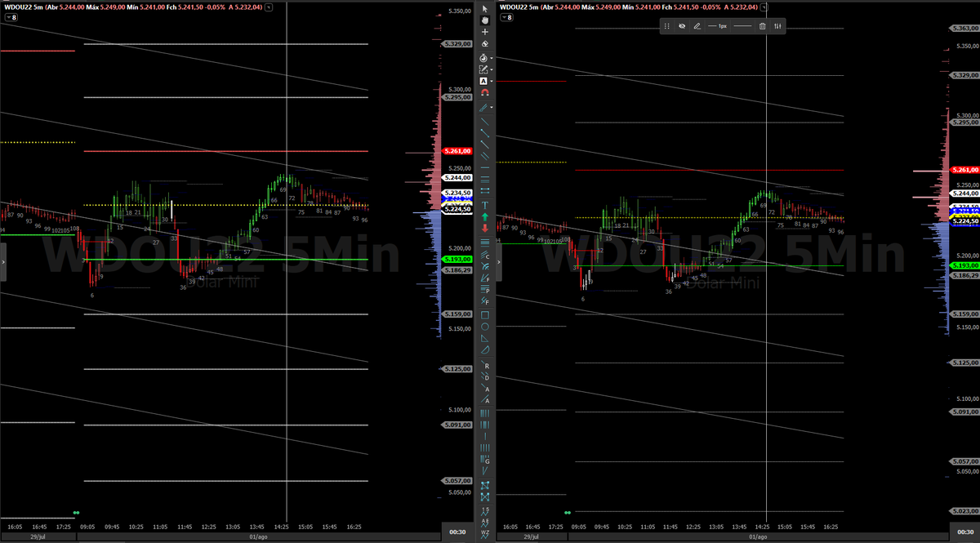Select the ray line tool
Screen dimensions: 980x543
[x=484, y=143]
